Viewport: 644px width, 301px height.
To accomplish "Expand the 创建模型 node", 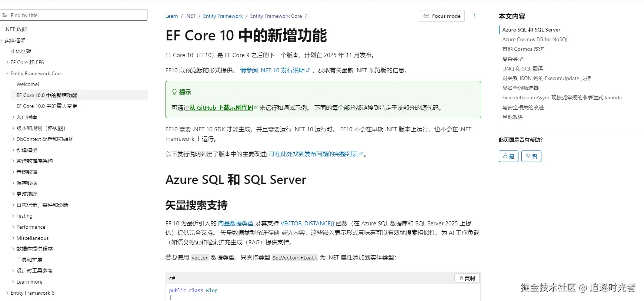I will pyautogui.click(x=13, y=150).
